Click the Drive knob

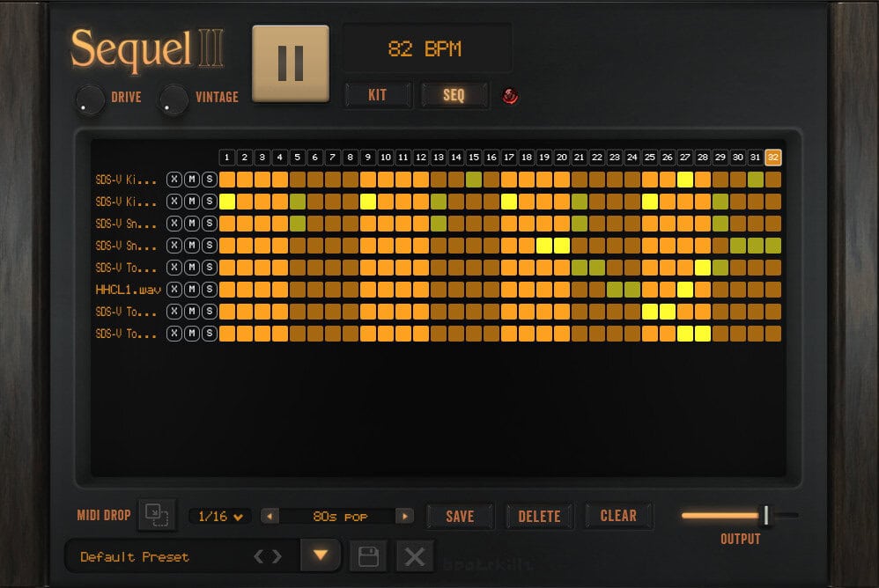(x=89, y=99)
